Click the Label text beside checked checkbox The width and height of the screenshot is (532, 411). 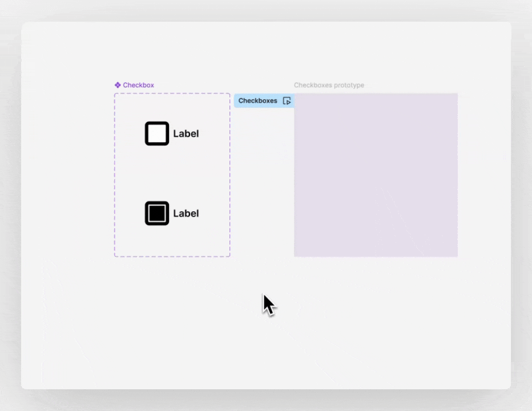click(x=186, y=213)
